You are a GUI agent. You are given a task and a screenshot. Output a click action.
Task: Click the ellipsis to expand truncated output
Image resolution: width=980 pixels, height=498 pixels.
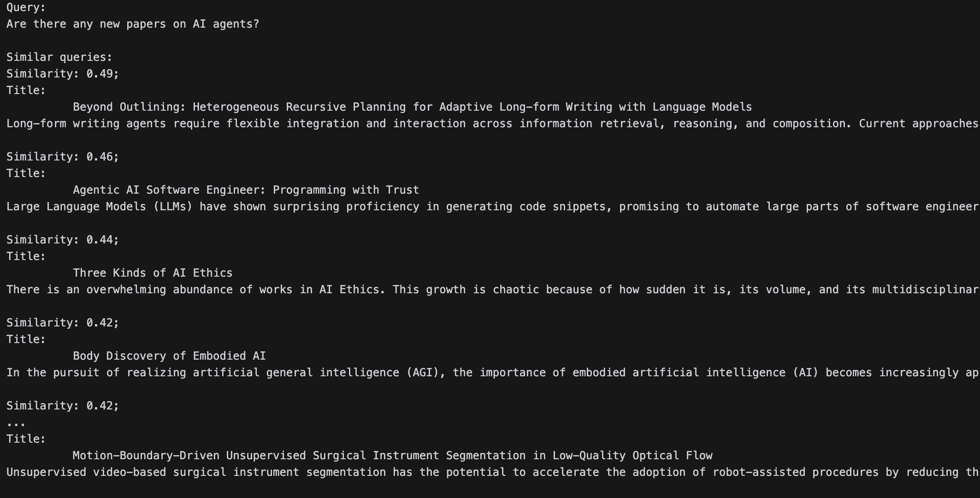tap(16, 423)
